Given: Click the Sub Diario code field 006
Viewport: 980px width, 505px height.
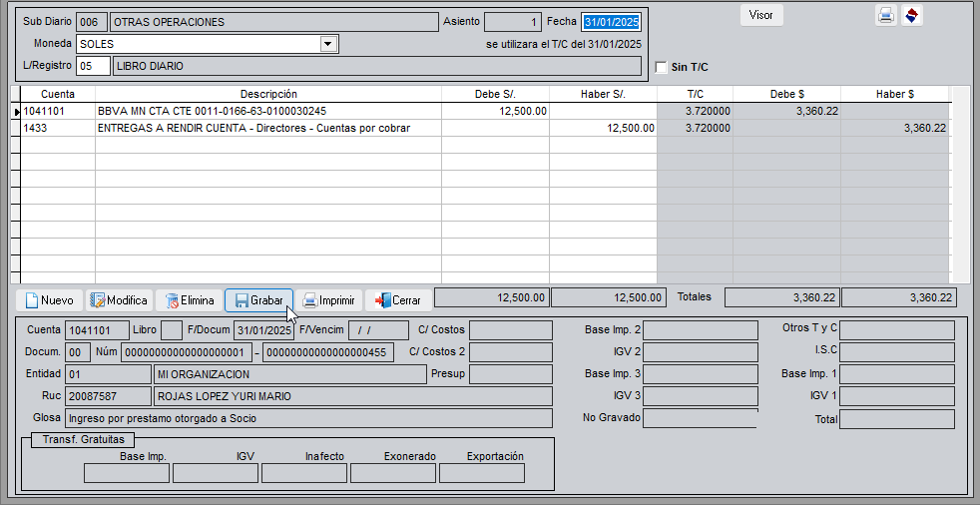Looking at the screenshot, I should coord(91,22).
